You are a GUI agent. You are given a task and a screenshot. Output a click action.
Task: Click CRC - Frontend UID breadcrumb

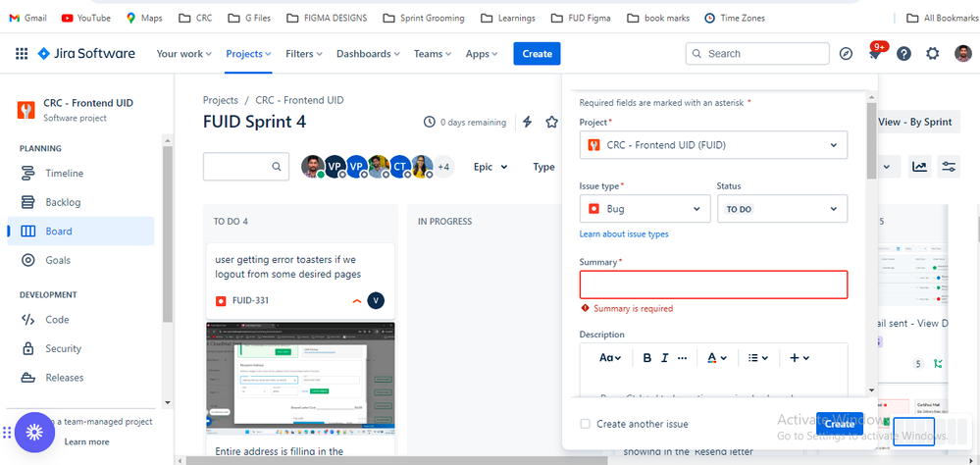299,100
